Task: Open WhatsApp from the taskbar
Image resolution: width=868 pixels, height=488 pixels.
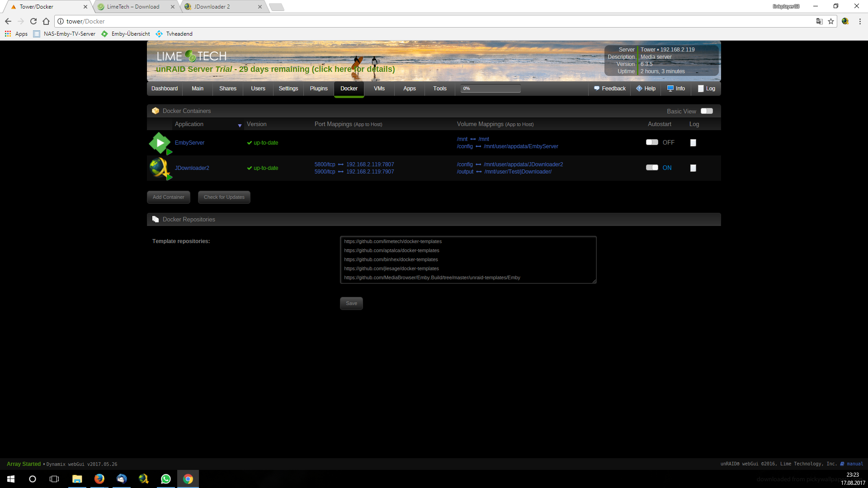Action: [x=166, y=479]
